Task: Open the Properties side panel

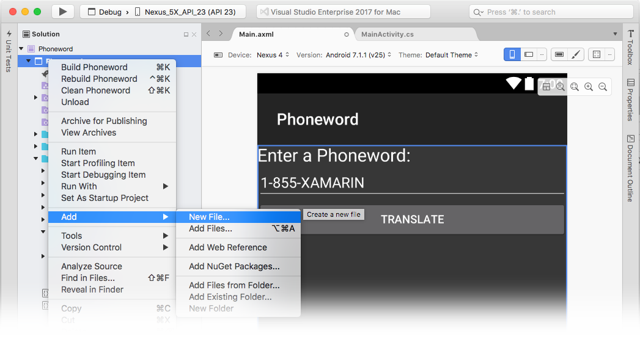Action: tap(631, 100)
